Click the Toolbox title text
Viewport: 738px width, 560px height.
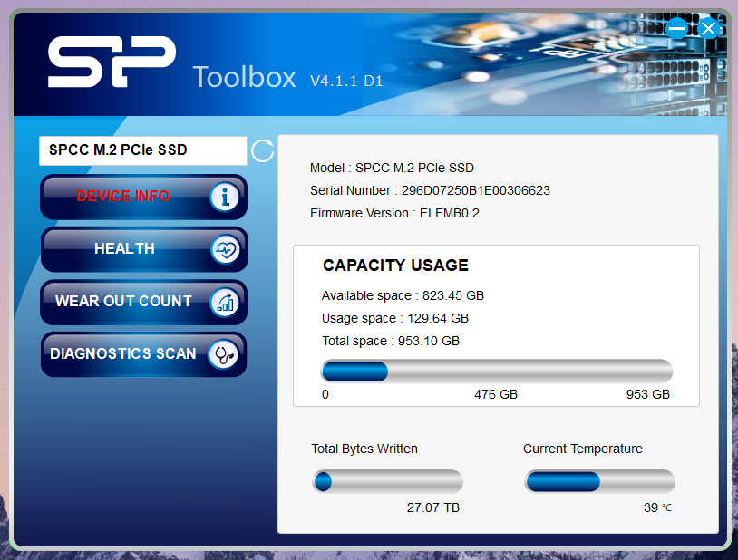tap(244, 77)
